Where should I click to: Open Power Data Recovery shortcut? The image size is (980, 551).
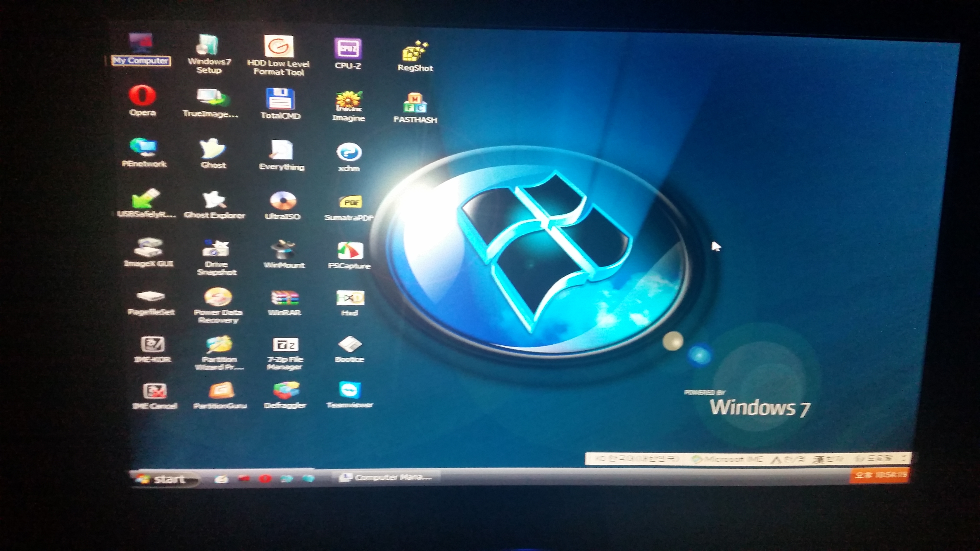pos(218,297)
